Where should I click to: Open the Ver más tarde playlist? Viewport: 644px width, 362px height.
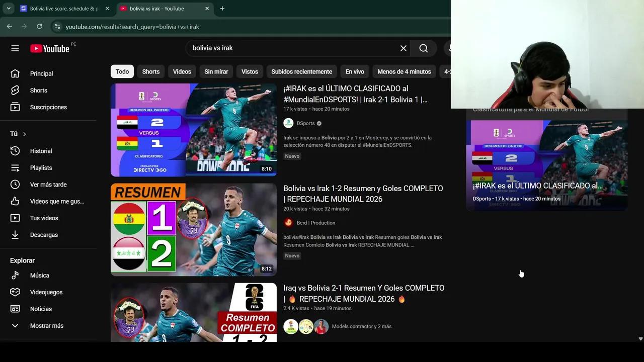coord(48,184)
